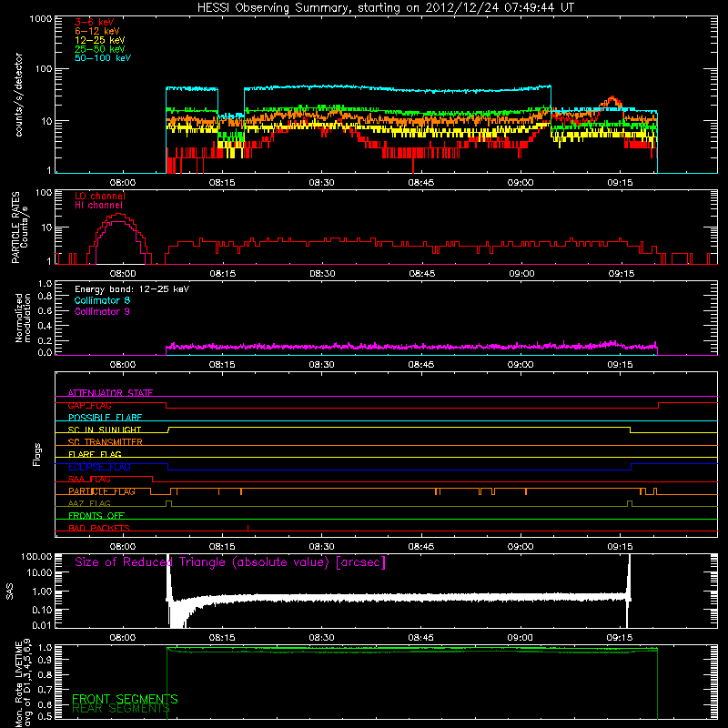Click the 08:15 tick under the SAS plot

222,638
